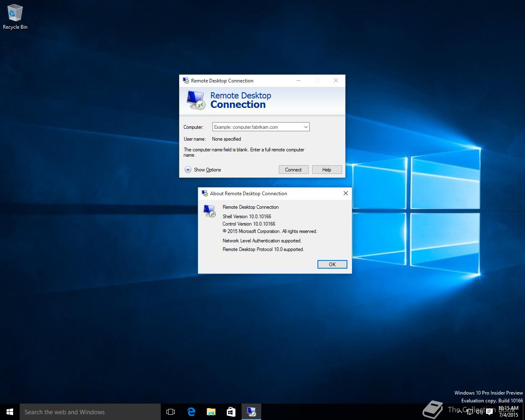Show hidden tray icons chevron
This screenshot has height=420, width=525.
[x=460, y=412]
